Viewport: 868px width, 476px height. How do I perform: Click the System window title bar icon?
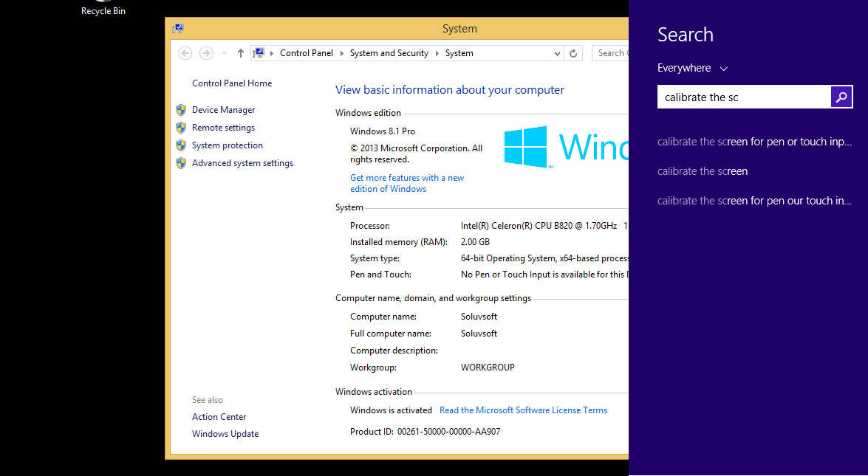click(x=178, y=29)
